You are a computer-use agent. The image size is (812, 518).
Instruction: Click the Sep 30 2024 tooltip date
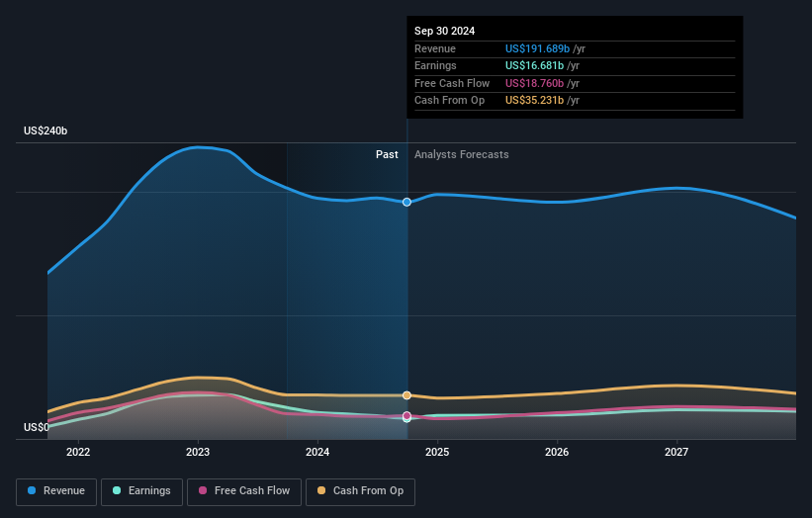coord(444,31)
